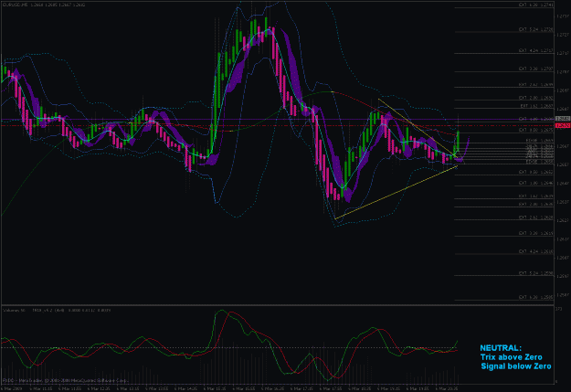Select the ascending yellow trendline

[x=396, y=192]
